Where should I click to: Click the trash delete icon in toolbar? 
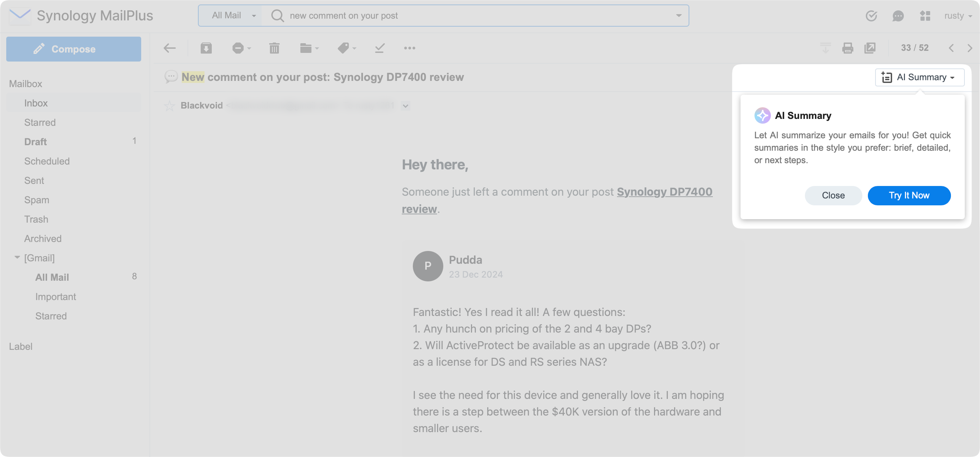(274, 48)
